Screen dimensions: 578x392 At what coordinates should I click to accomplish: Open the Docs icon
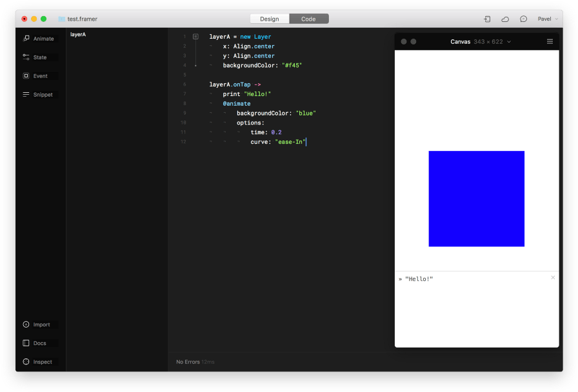pos(26,343)
